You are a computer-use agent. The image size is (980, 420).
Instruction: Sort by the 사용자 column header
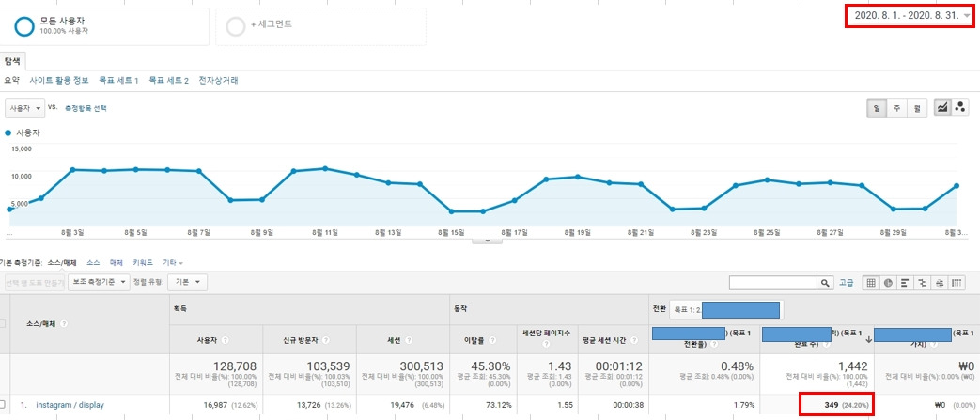pos(208,340)
